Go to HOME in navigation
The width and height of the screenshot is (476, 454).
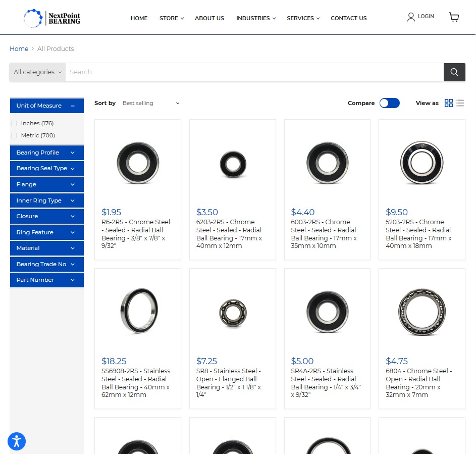click(139, 18)
